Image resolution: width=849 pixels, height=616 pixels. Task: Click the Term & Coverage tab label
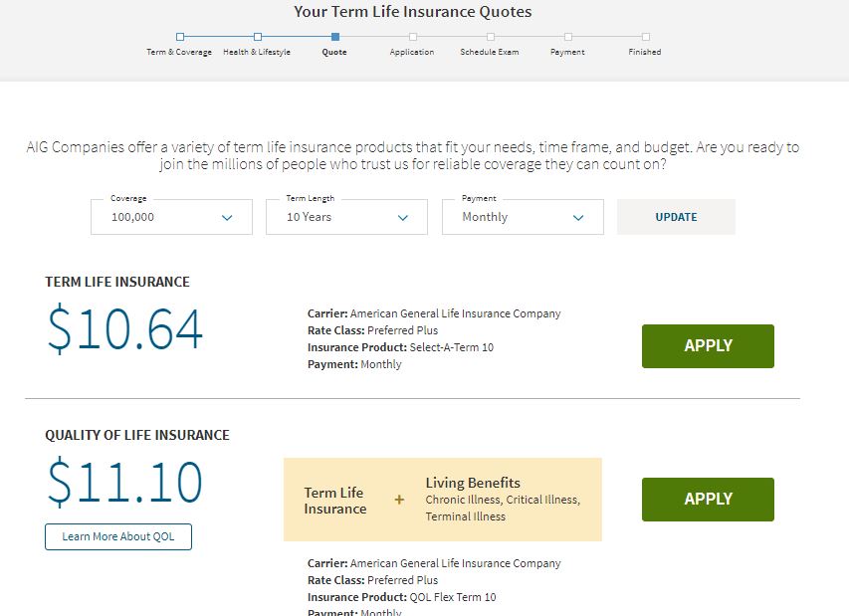point(180,50)
